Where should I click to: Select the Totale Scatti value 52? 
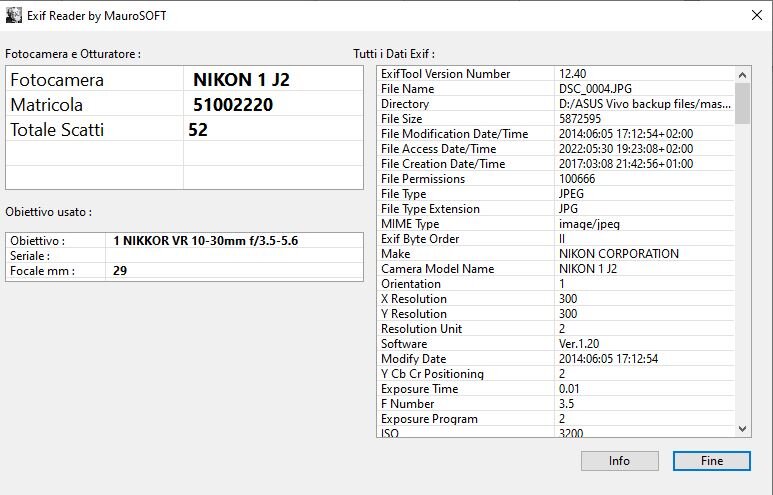point(198,130)
